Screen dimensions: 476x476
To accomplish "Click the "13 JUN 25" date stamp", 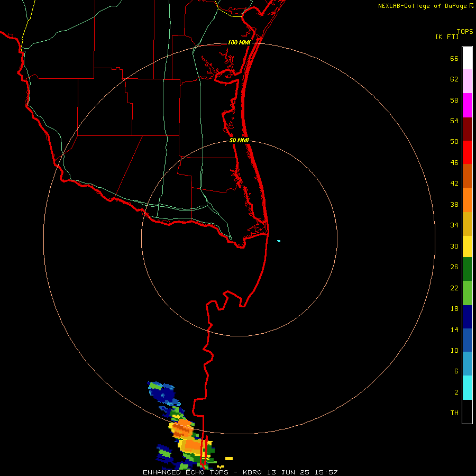I will tap(288, 472).
